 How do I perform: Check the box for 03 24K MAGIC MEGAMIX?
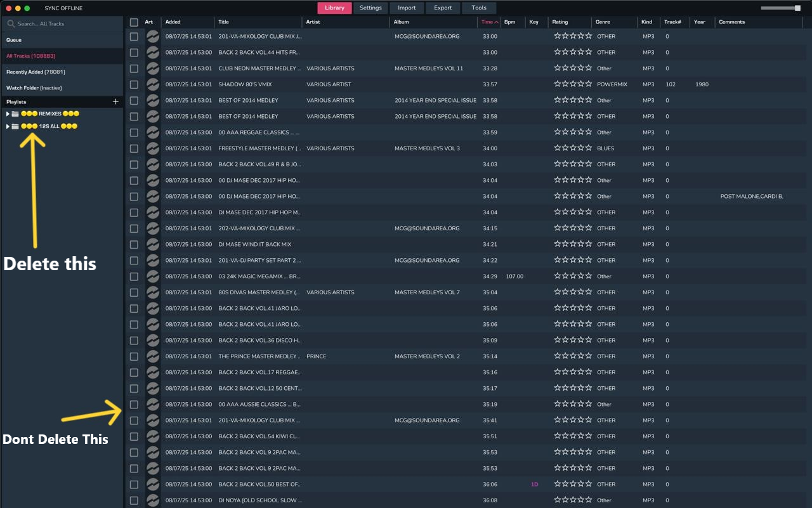click(x=134, y=277)
